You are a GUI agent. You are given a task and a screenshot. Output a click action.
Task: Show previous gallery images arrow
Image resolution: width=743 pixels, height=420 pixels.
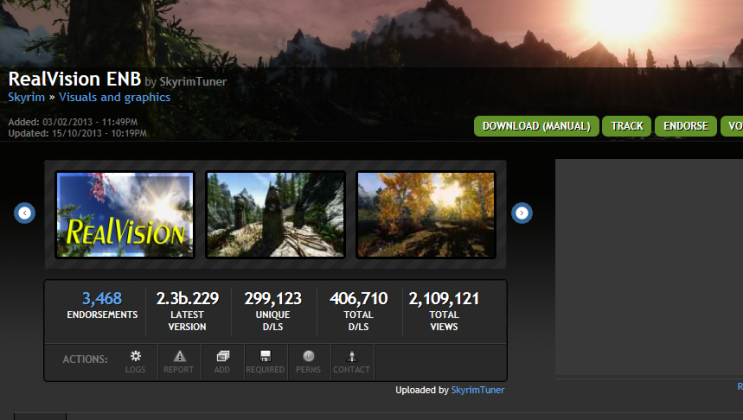click(x=25, y=213)
